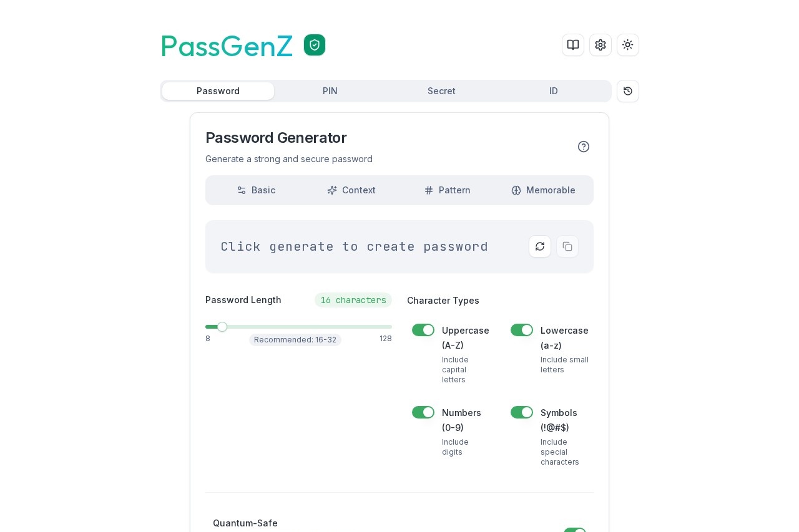
Task: Copy the generated password using the copy icon
Action: point(567,246)
